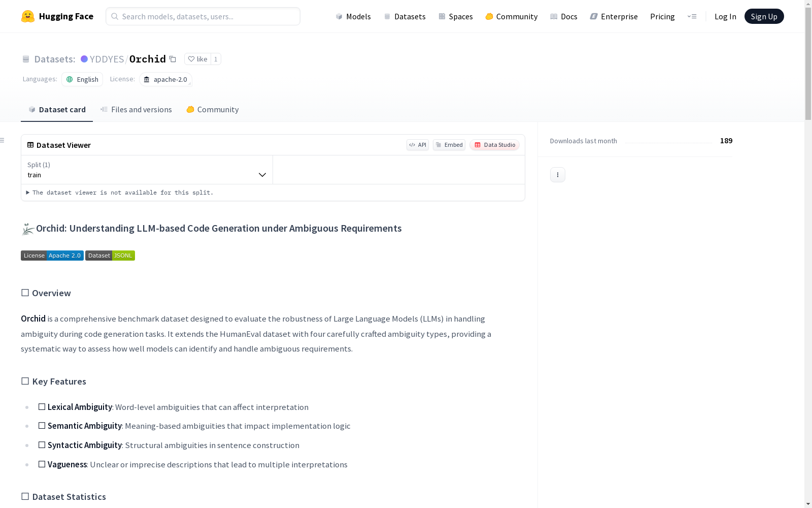Open the table of contents sidebar icon
The width and height of the screenshot is (812, 508).
(3, 140)
